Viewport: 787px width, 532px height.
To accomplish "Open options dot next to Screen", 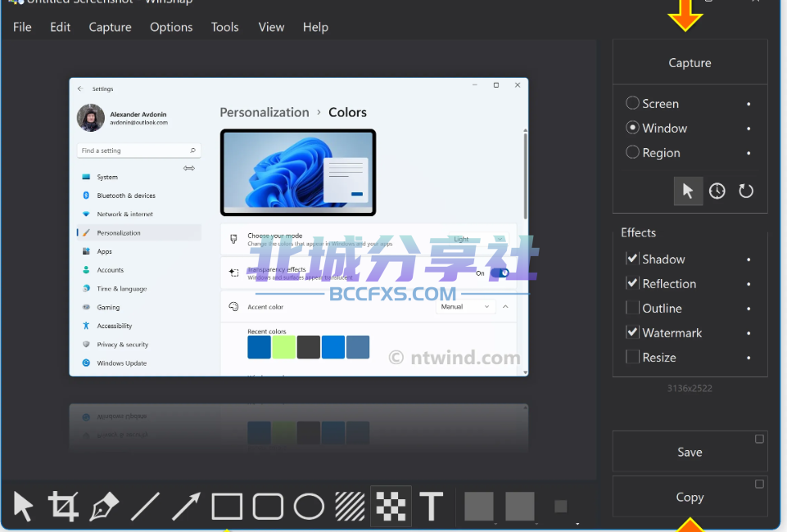I will (749, 104).
